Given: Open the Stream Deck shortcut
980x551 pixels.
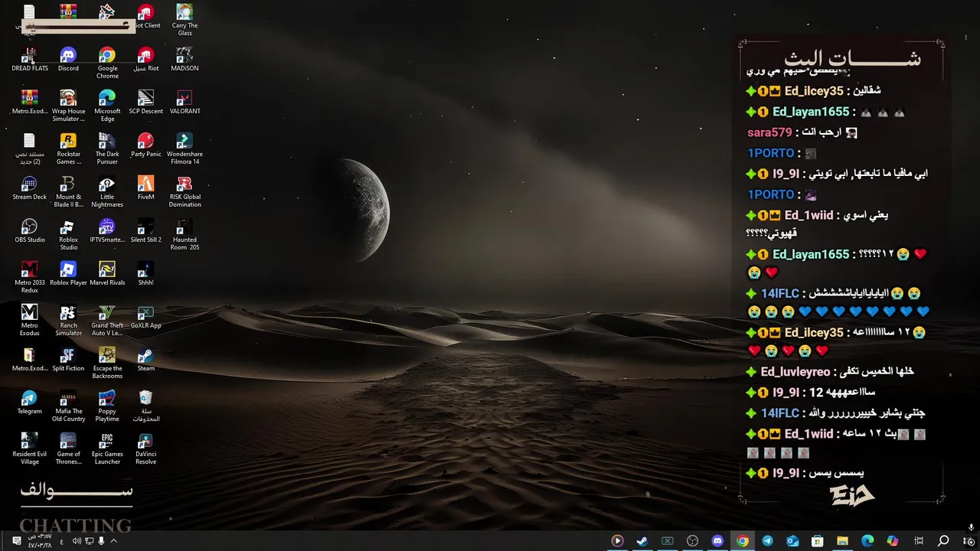Looking at the screenshot, I should (x=29, y=188).
